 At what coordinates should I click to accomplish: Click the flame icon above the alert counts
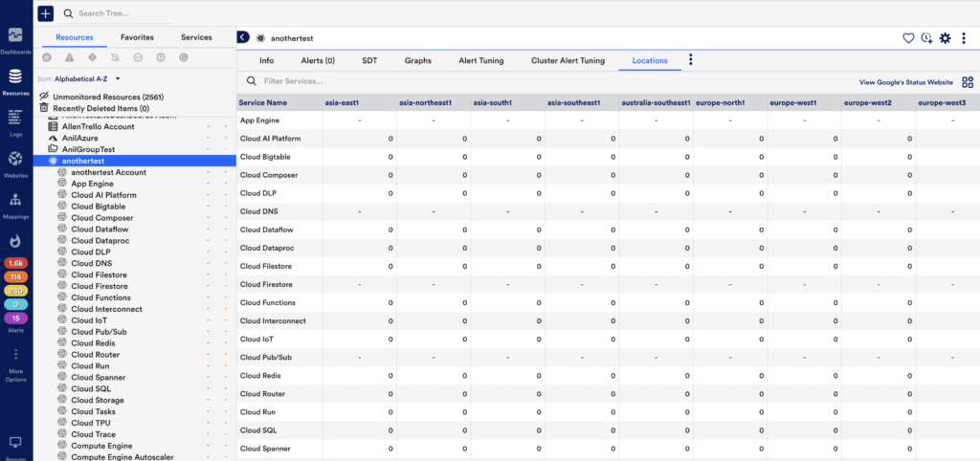pyautogui.click(x=15, y=241)
